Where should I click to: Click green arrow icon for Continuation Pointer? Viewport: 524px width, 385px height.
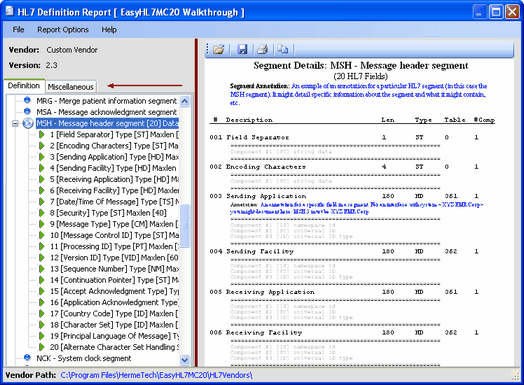(x=42, y=280)
